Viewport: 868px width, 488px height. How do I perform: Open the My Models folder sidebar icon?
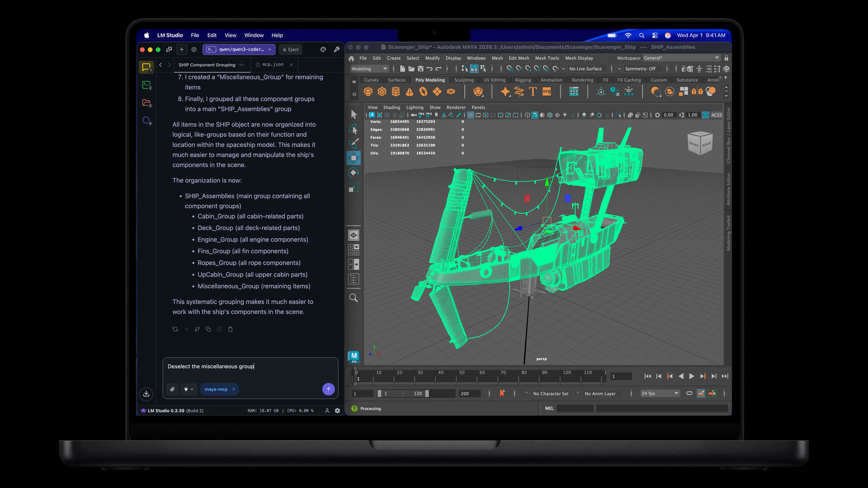click(146, 103)
